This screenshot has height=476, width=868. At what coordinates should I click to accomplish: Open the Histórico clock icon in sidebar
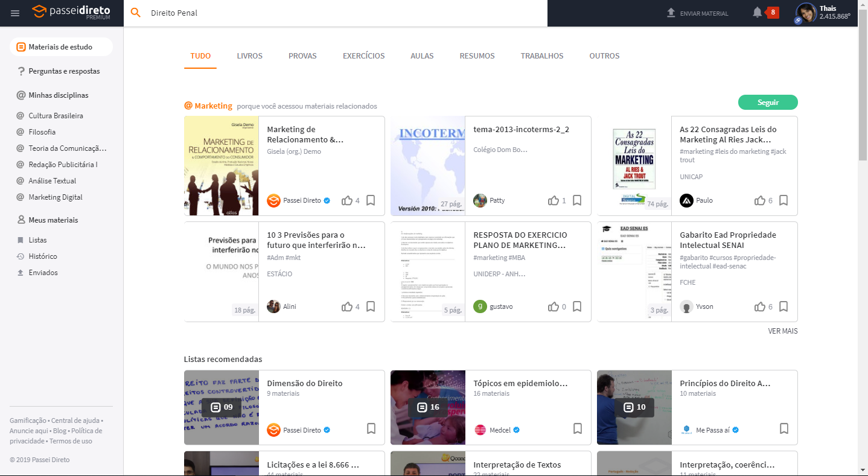click(x=21, y=256)
